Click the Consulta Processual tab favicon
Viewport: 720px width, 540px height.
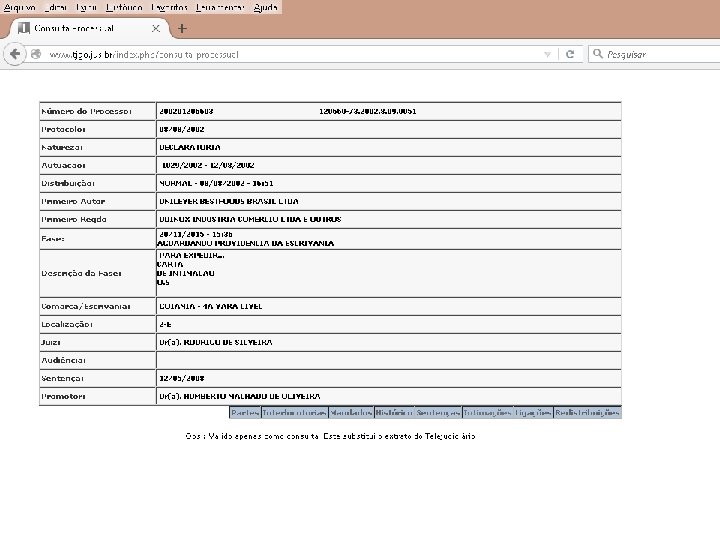tap(23, 28)
